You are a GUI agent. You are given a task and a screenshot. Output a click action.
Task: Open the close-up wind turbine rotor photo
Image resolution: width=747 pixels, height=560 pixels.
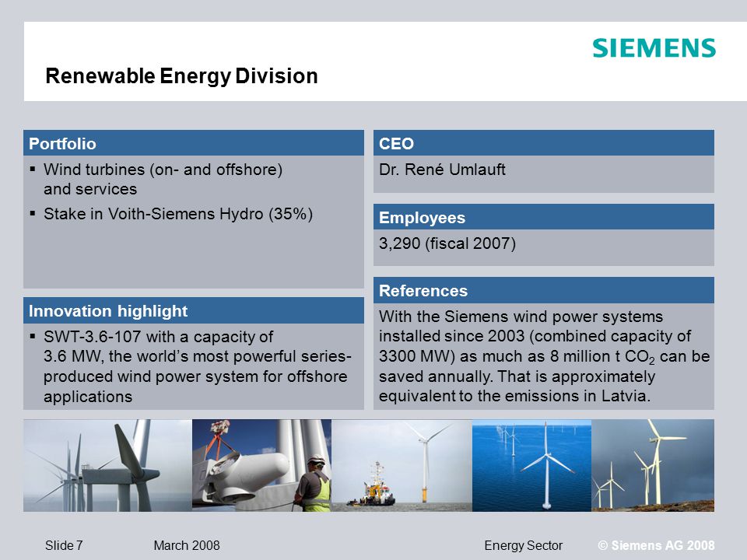click(x=107, y=465)
